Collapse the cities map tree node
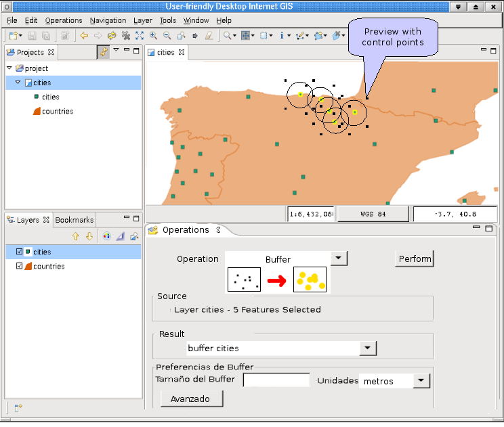This screenshot has height=427, width=504. pyautogui.click(x=18, y=83)
